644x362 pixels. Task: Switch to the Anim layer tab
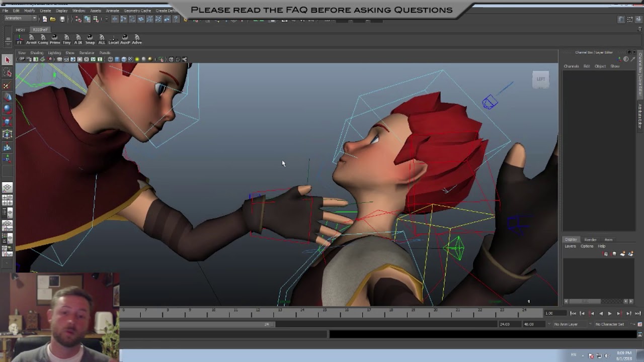(608, 240)
